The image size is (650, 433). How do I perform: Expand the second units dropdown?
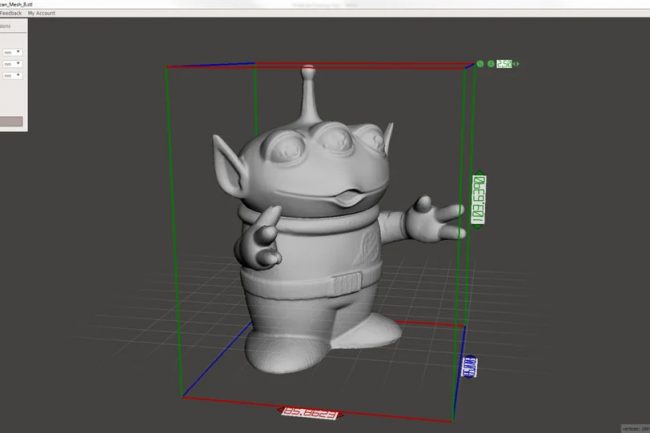pyautogui.click(x=12, y=63)
